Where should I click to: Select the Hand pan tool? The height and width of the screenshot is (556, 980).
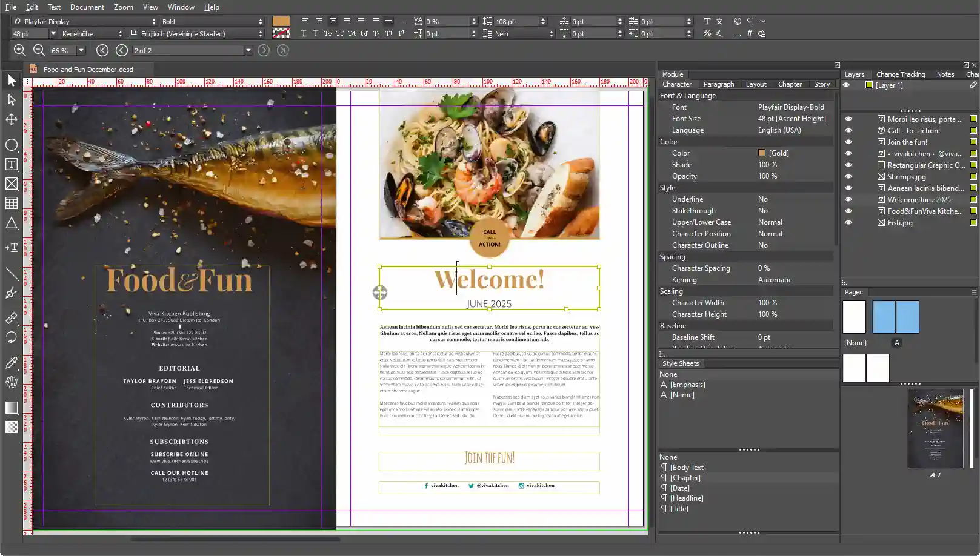tap(12, 382)
